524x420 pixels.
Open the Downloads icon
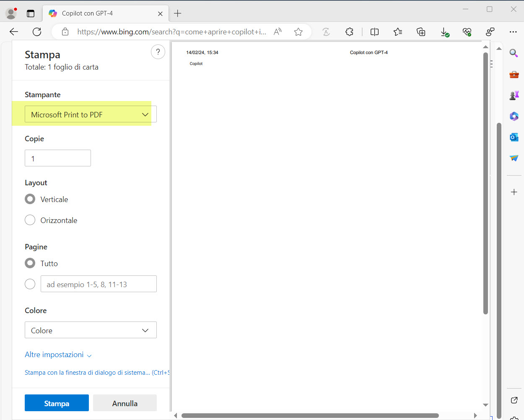point(444,32)
